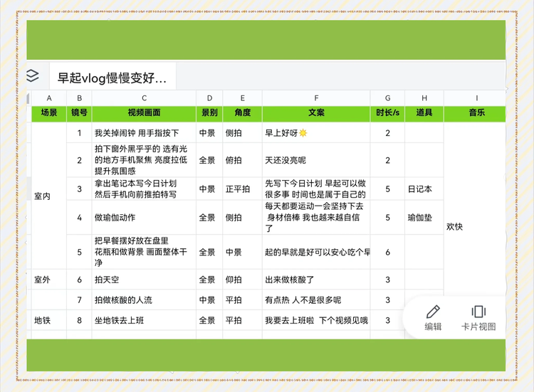
Task: Select cell 室外
Action: [49, 280]
